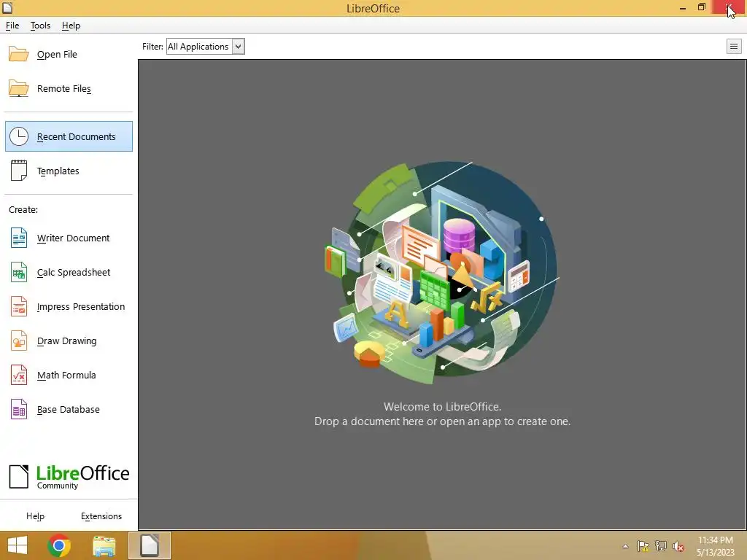Click the muted volume tray icon
The image size is (747, 560).
(678, 546)
